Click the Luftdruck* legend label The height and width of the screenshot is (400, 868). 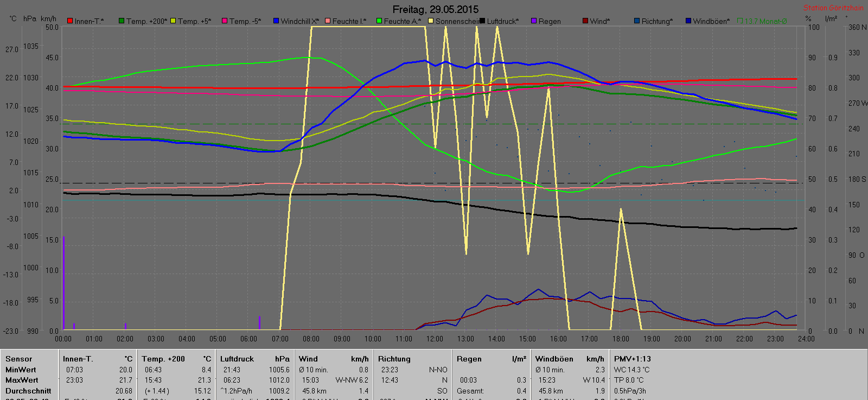coord(503,21)
